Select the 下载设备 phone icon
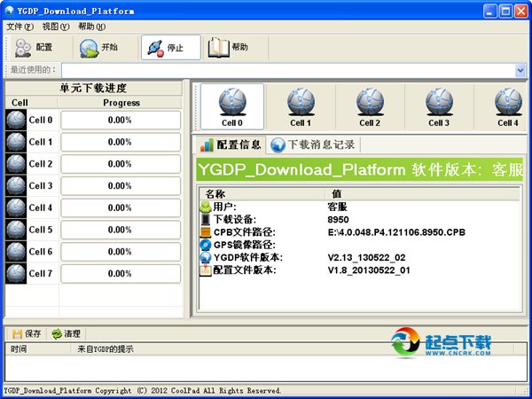Viewport: 532px width, 399px height. point(206,219)
